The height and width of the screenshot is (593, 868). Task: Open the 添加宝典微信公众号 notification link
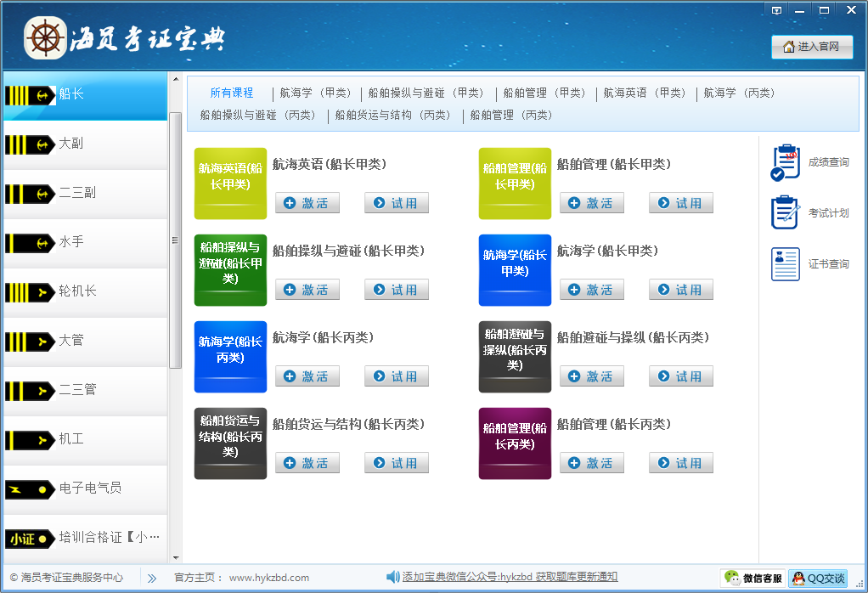pos(510,578)
